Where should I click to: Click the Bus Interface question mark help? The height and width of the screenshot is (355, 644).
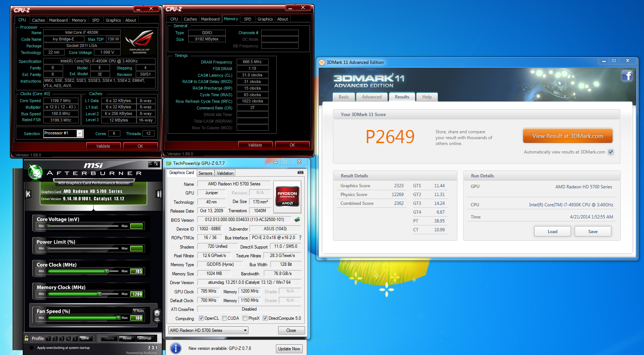[x=300, y=238]
